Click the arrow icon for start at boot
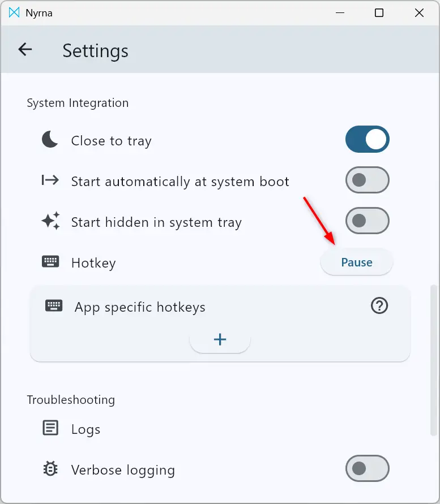 pyautogui.click(x=50, y=180)
